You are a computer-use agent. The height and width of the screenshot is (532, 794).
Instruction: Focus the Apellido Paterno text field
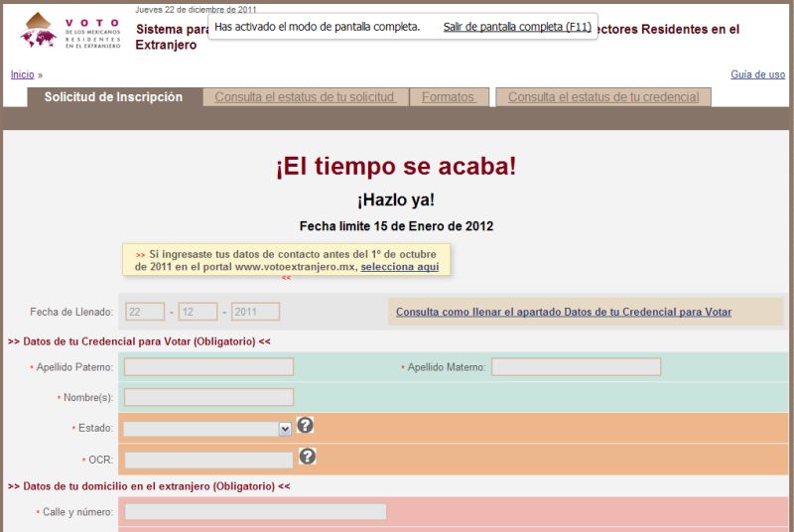pyautogui.click(x=208, y=367)
